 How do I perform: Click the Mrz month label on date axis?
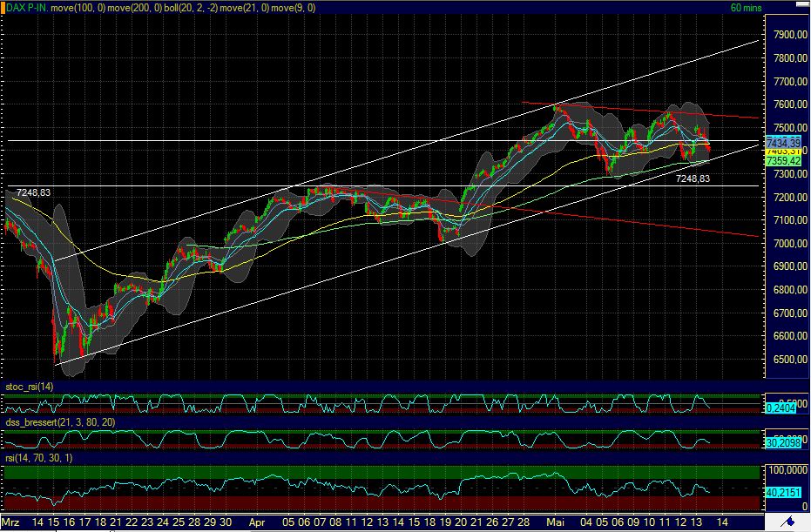pos(10,522)
